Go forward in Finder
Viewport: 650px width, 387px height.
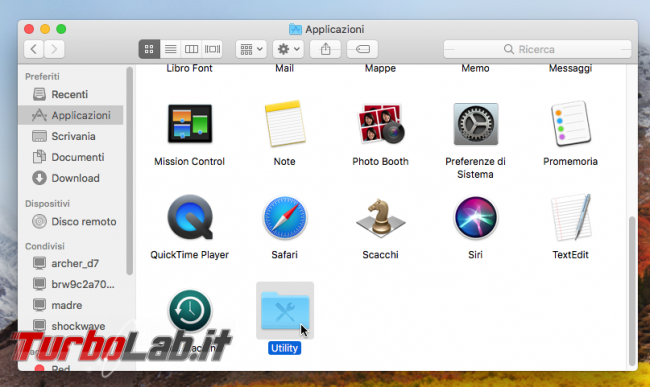(x=54, y=49)
